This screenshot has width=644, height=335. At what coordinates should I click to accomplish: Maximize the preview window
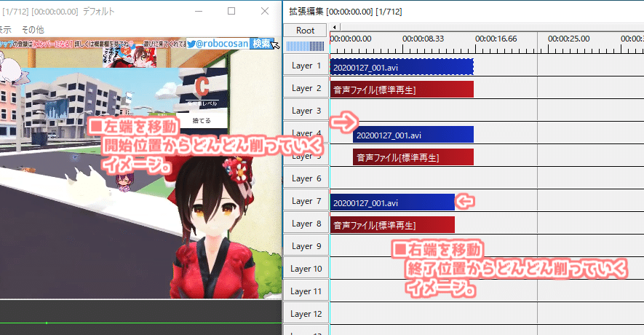click(x=231, y=11)
